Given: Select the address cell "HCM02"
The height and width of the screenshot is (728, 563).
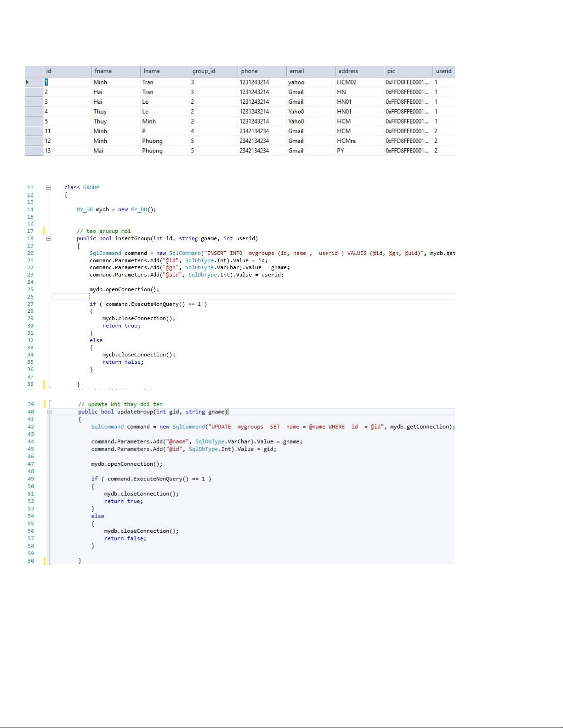Looking at the screenshot, I should tap(359, 82).
